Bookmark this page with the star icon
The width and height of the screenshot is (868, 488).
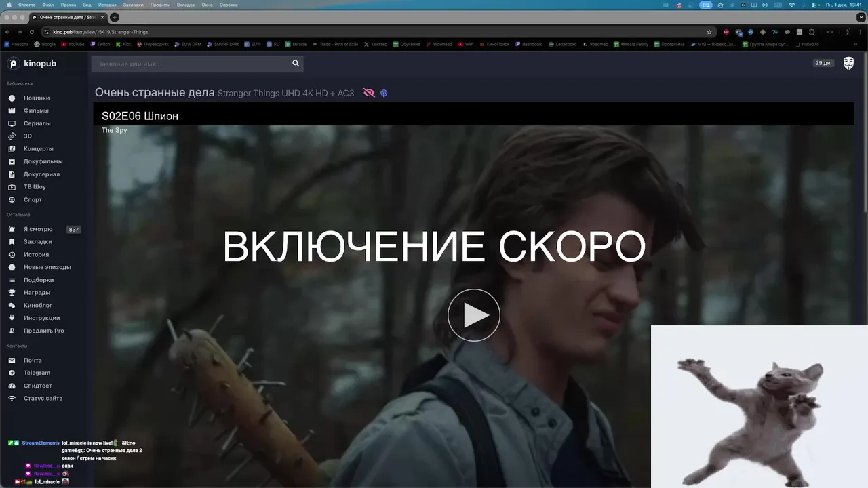tap(709, 32)
